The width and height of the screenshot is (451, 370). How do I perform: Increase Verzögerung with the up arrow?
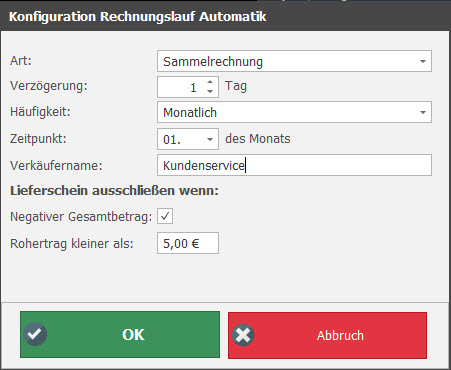click(x=210, y=82)
